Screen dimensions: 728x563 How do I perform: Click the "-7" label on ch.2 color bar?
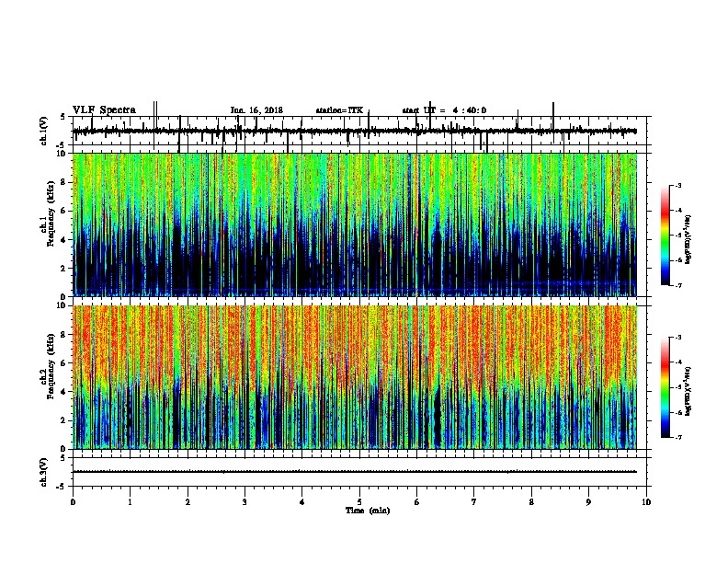(x=677, y=438)
